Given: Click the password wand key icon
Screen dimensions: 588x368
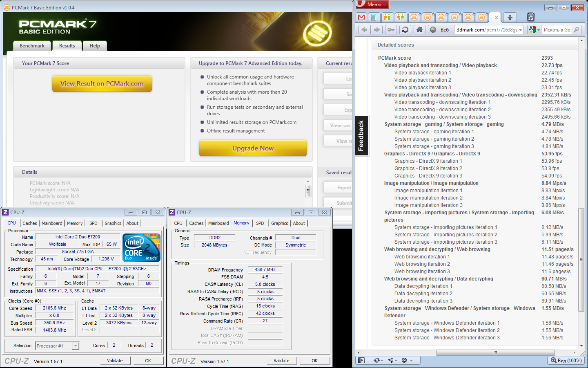Looking at the screenshot, I should [x=391, y=29].
